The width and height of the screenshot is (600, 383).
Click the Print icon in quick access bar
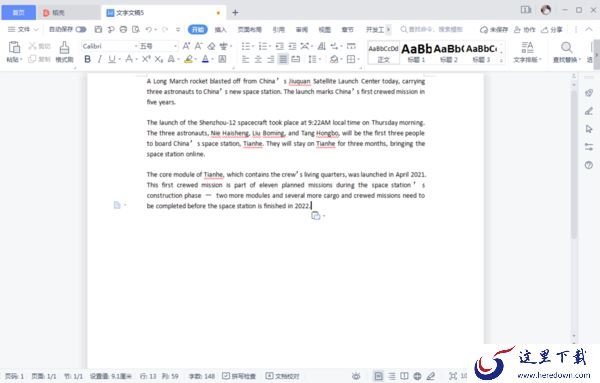123,29
